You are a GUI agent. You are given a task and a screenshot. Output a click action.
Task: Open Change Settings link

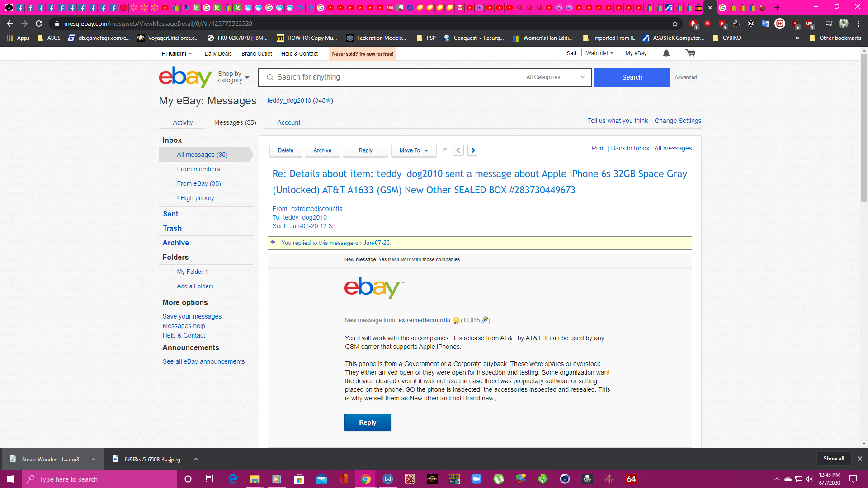coord(678,121)
